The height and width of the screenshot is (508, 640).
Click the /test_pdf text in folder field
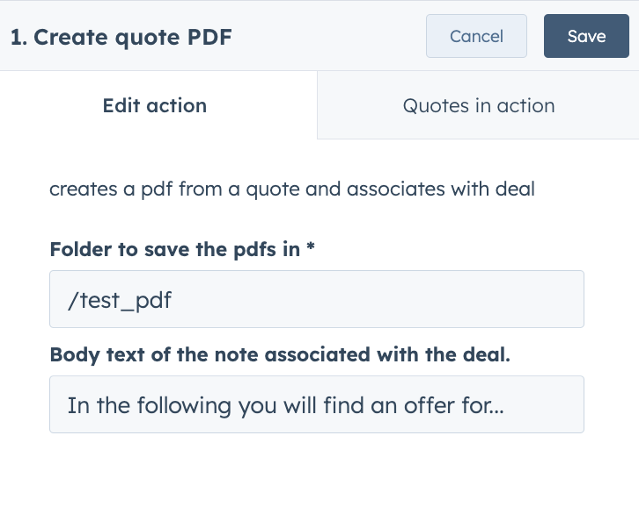(x=119, y=299)
